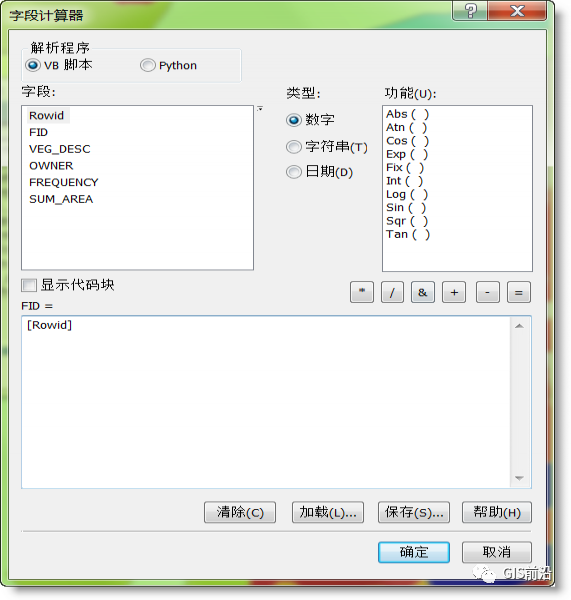Click the 确定 button
The height and width of the screenshot is (600, 571).
tap(414, 552)
